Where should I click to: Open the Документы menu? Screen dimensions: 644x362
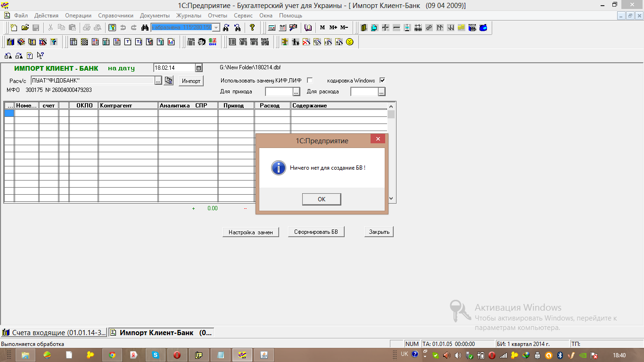pyautogui.click(x=155, y=16)
